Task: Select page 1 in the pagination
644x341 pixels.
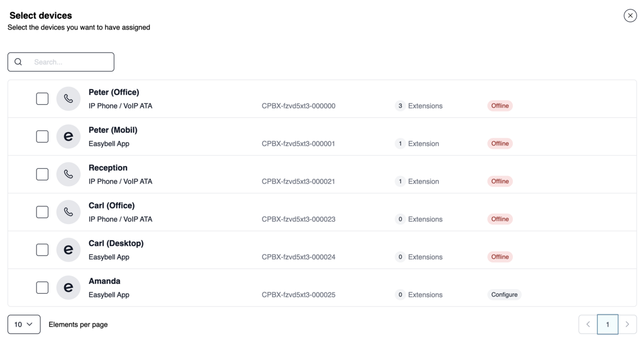Action: [x=608, y=324]
